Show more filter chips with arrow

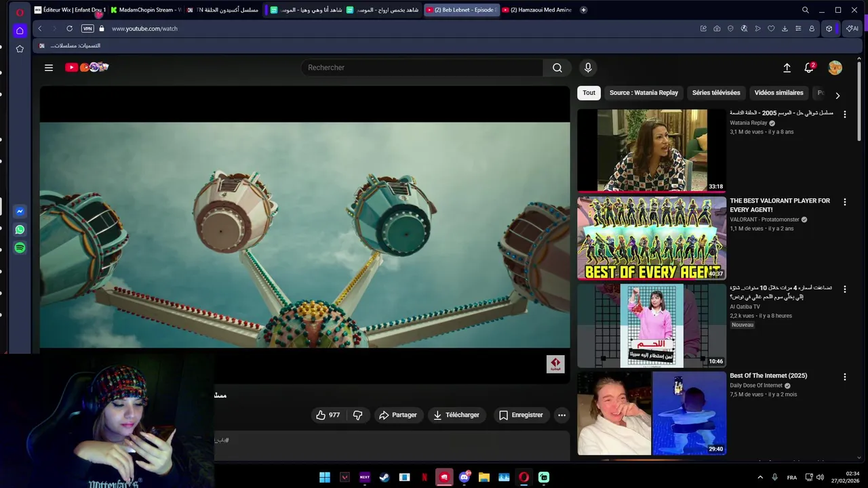click(x=837, y=96)
